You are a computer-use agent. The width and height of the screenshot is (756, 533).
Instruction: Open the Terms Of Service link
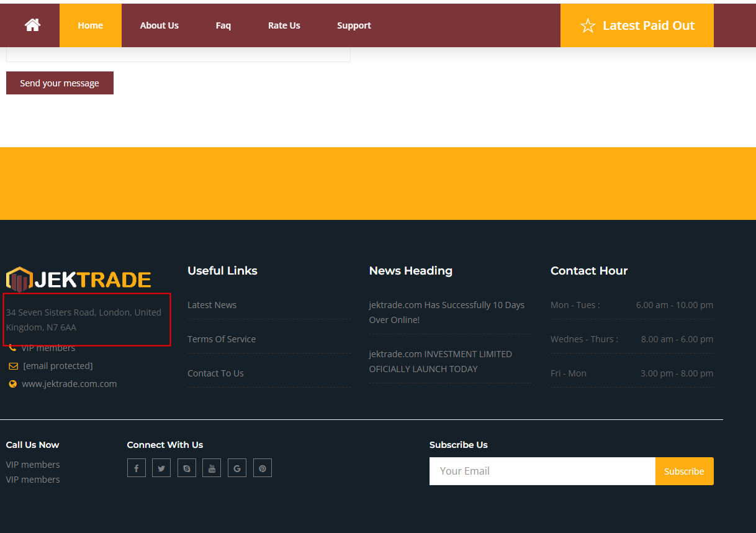[222, 339]
